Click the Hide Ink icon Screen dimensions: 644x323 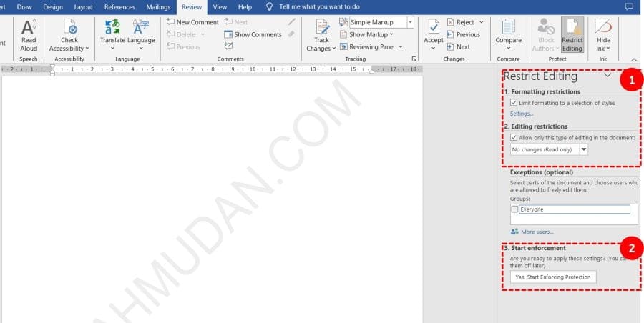click(x=603, y=29)
